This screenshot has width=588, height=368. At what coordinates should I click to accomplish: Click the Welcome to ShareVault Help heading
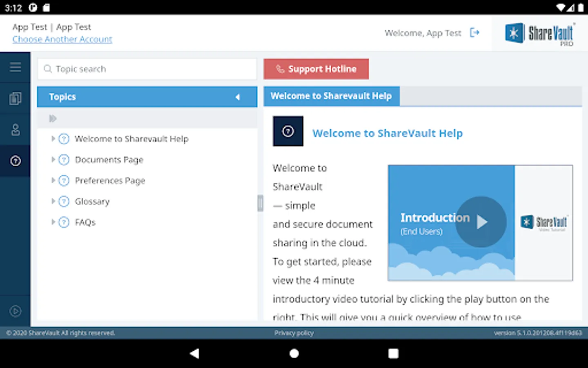[388, 133]
